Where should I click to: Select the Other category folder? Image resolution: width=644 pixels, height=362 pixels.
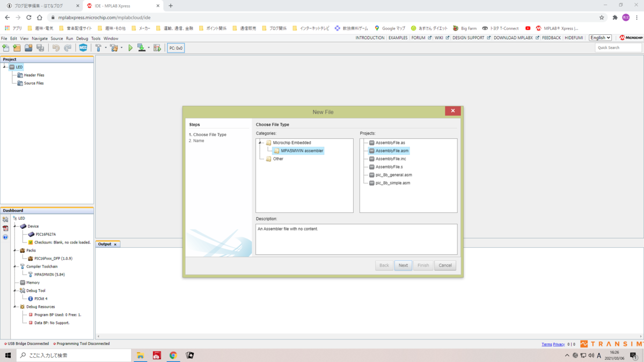pyautogui.click(x=274, y=159)
